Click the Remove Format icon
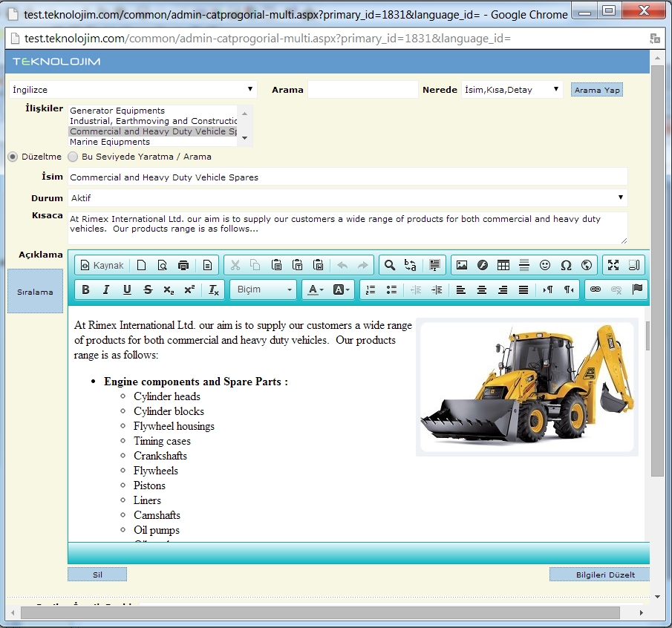The height and width of the screenshot is (628, 672). tap(214, 290)
